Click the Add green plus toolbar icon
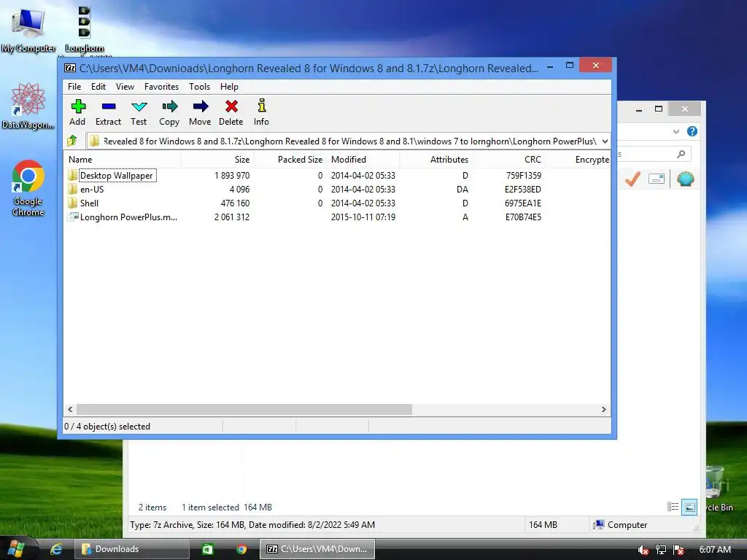This screenshot has width=747, height=560. (77, 106)
